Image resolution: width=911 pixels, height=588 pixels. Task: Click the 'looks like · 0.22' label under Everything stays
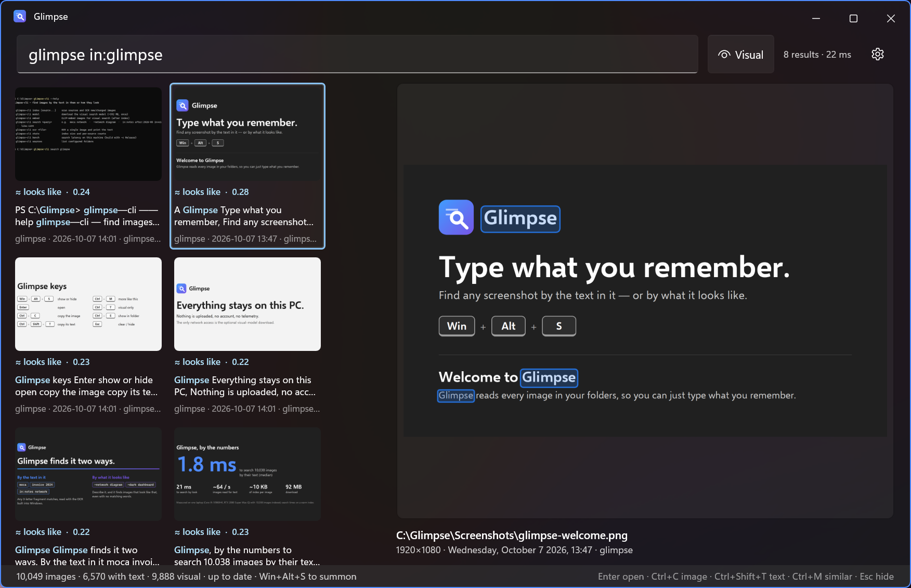212,362
